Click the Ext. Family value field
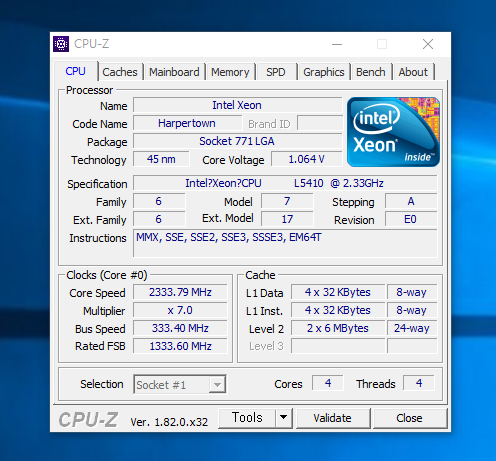Image resolution: width=496 pixels, height=461 pixels. [x=159, y=219]
